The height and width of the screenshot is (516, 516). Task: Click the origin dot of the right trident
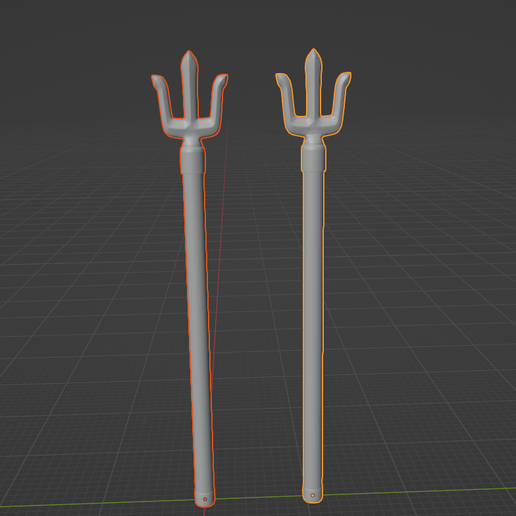[313, 495]
